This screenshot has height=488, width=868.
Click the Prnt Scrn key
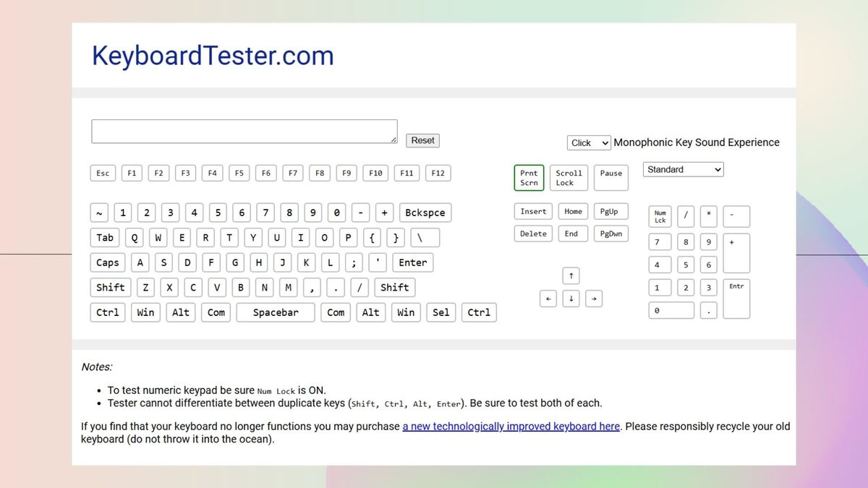529,178
